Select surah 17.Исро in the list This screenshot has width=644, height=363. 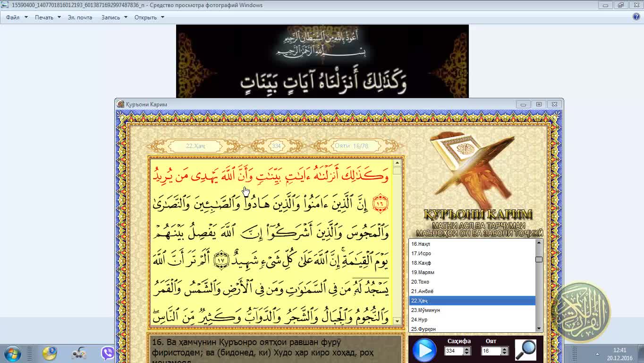(472, 253)
